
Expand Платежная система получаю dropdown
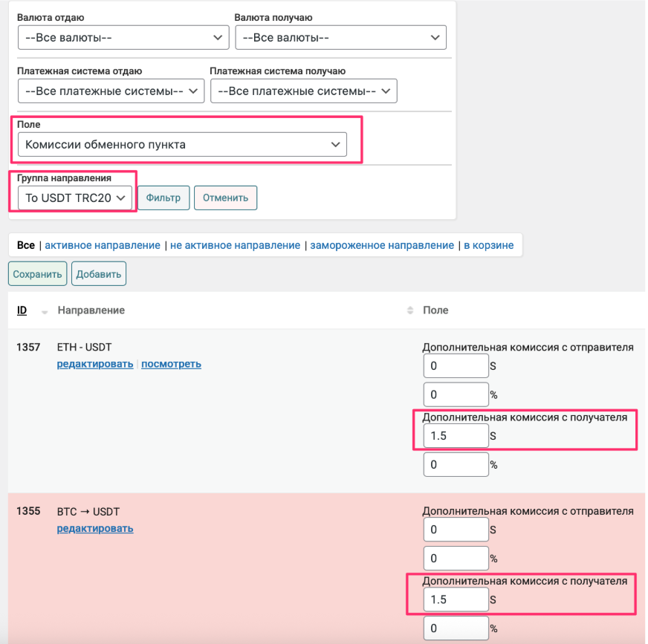pyautogui.click(x=303, y=91)
